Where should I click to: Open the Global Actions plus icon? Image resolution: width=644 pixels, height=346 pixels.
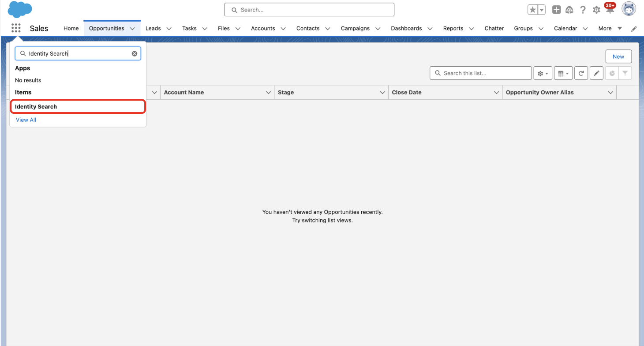click(557, 10)
